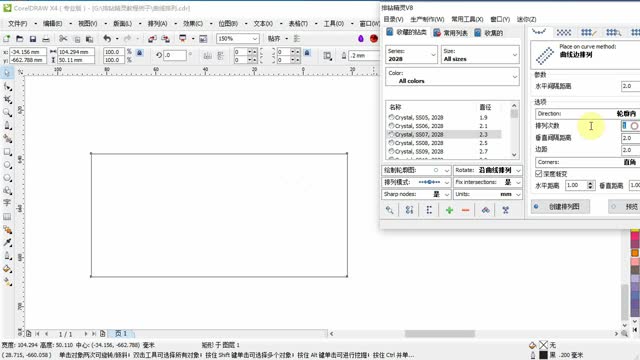This screenshot has width=640, height=360.
Task: Click the purple gem icon in toolbar
Action: (361, 38)
